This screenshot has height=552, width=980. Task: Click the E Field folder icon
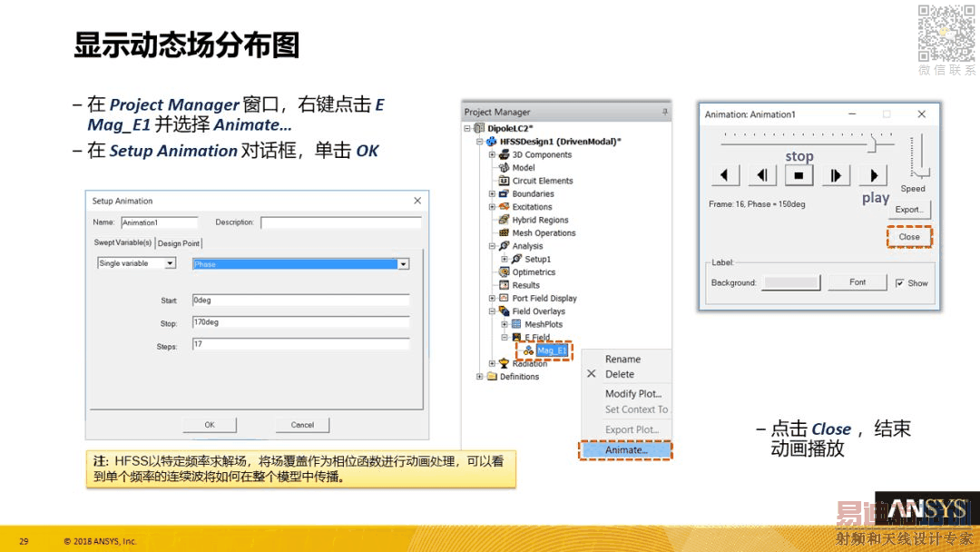[x=516, y=337]
